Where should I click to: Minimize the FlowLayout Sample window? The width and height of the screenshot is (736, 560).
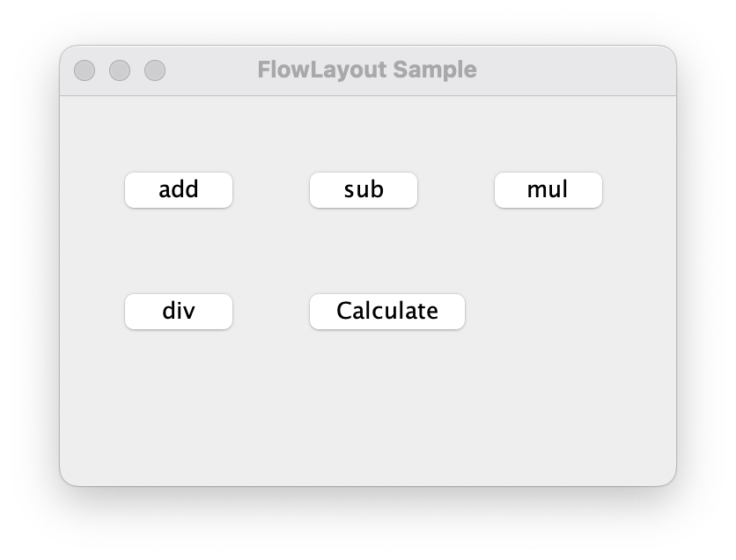tap(120, 70)
